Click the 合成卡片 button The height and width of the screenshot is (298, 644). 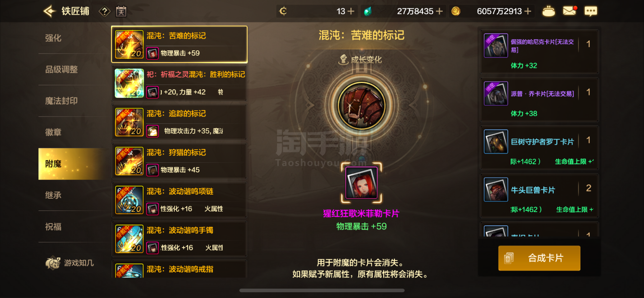539,258
